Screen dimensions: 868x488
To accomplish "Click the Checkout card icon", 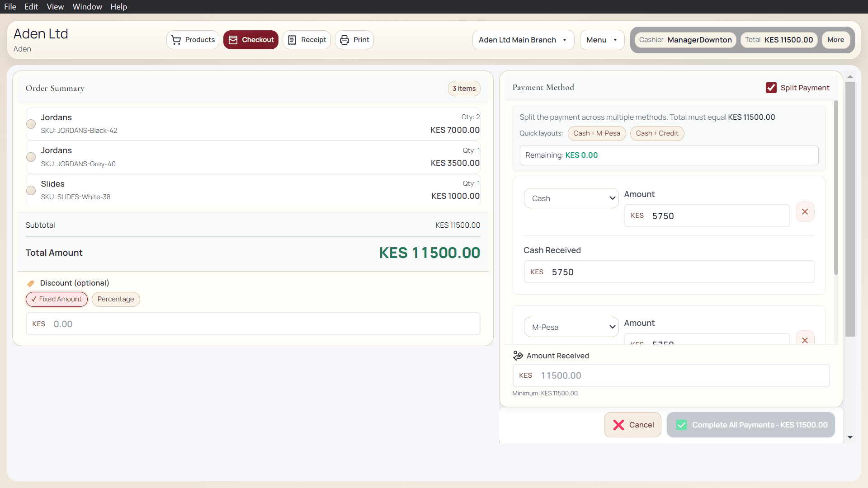I will tap(233, 40).
